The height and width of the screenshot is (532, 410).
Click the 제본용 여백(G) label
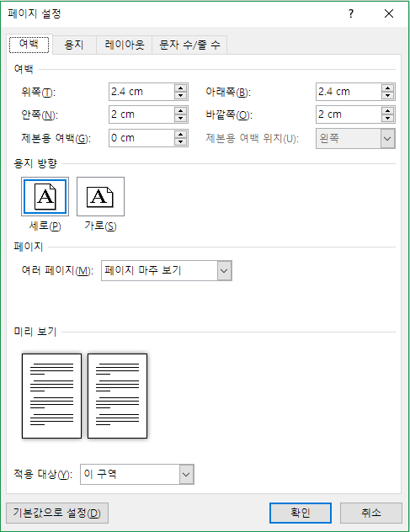pos(56,138)
